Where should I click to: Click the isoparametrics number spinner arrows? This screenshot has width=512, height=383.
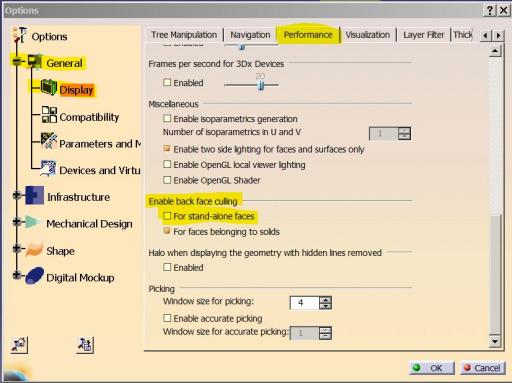404,133
